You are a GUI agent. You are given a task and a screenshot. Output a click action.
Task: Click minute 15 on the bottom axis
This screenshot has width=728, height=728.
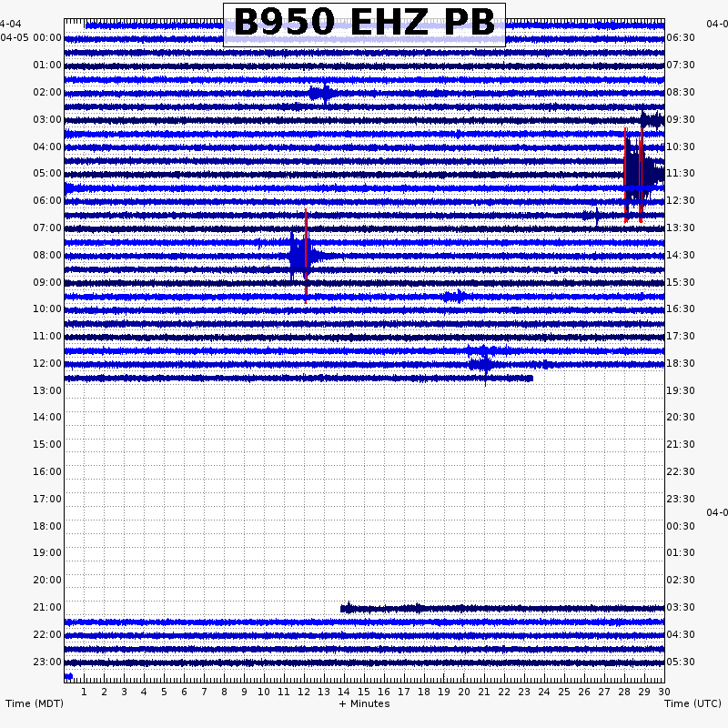[x=364, y=692]
